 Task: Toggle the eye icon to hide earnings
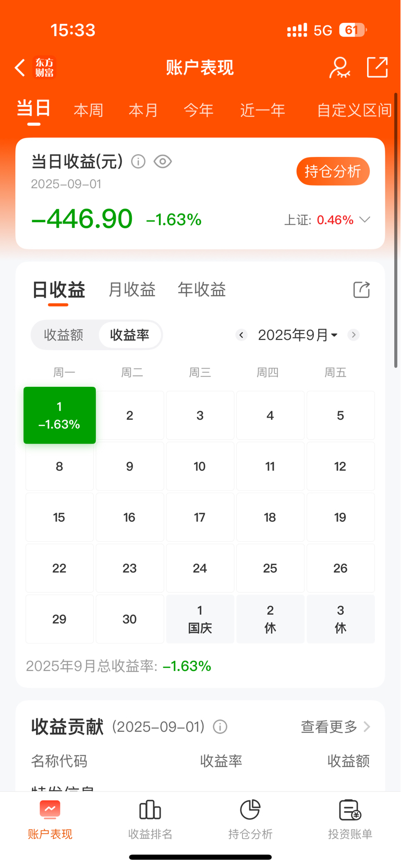(x=163, y=162)
